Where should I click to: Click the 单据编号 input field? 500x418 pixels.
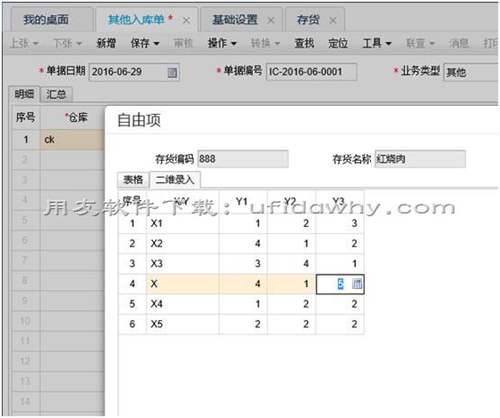[x=311, y=72]
